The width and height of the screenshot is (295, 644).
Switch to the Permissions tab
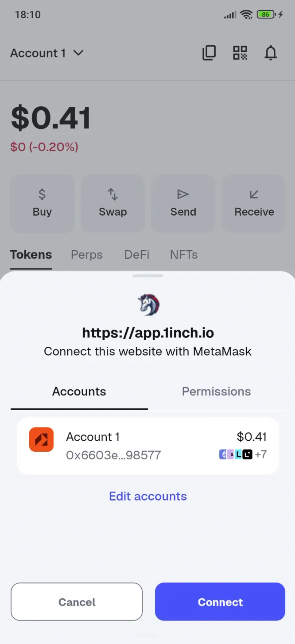[216, 392]
